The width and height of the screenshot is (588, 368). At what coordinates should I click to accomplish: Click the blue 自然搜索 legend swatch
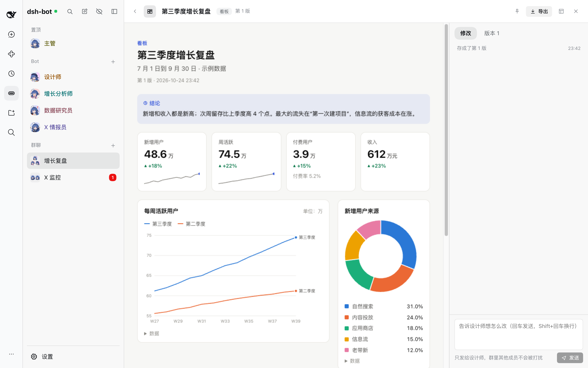click(347, 306)
